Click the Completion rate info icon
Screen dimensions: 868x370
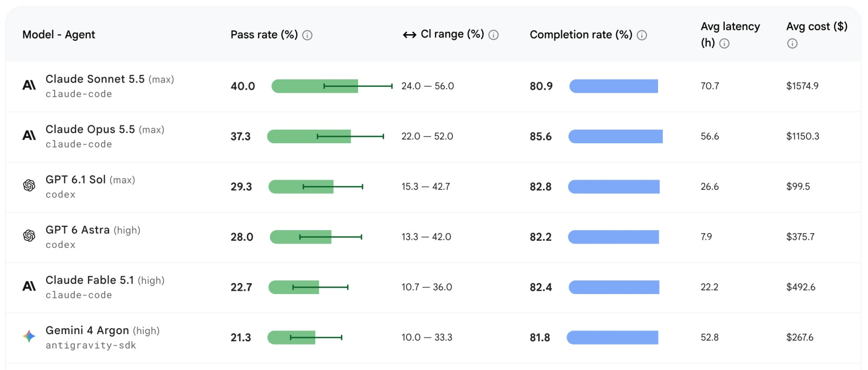click(x=642, y=35)
